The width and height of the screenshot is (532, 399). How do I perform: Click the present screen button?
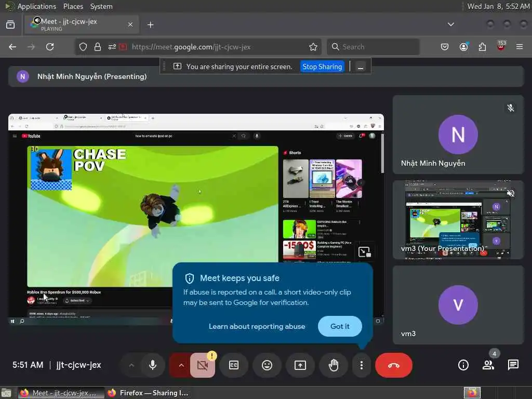coord(300,365)
